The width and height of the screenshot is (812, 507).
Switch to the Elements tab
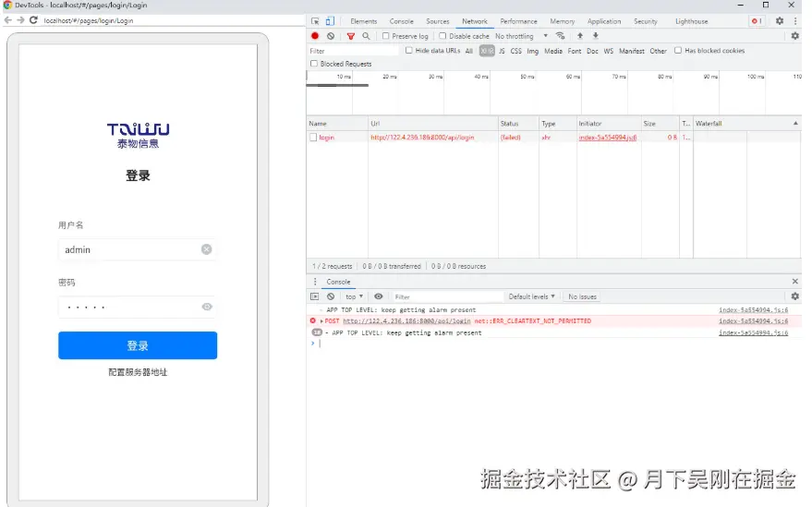[364, 21]
